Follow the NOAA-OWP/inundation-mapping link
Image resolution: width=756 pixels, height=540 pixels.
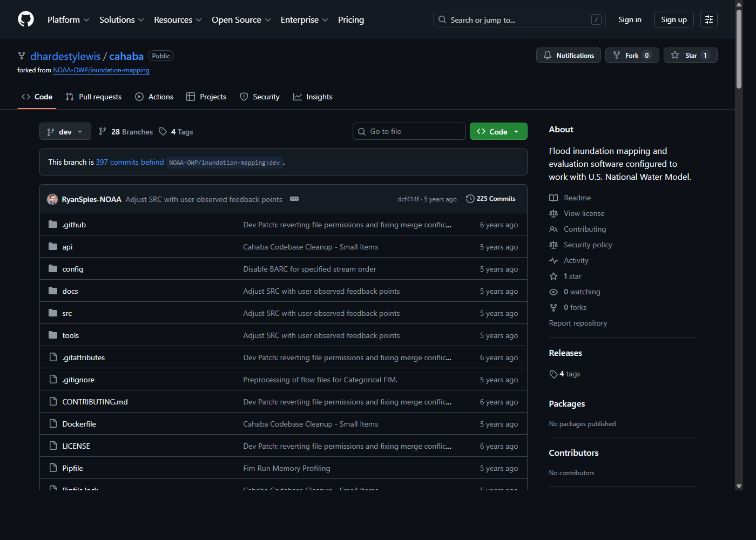coord(101,70)
